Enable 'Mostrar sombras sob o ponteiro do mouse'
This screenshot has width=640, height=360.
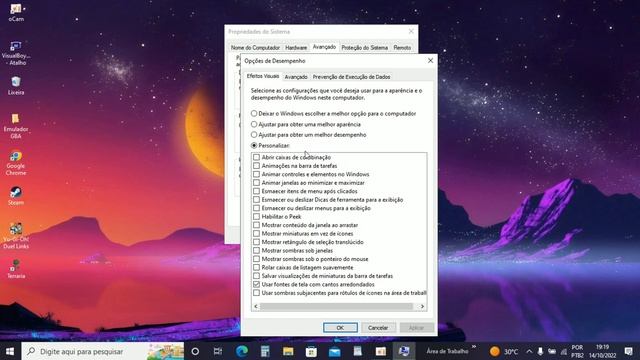pyautogui.click(x=256, y=259)
